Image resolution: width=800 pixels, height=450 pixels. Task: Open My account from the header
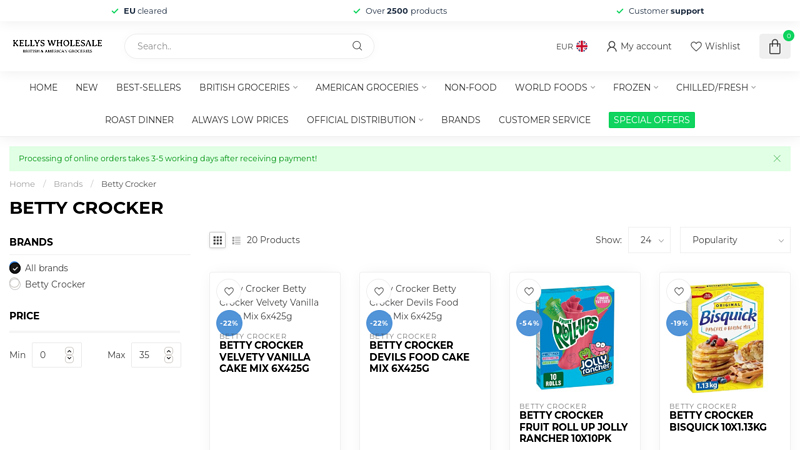pos(638,46)
